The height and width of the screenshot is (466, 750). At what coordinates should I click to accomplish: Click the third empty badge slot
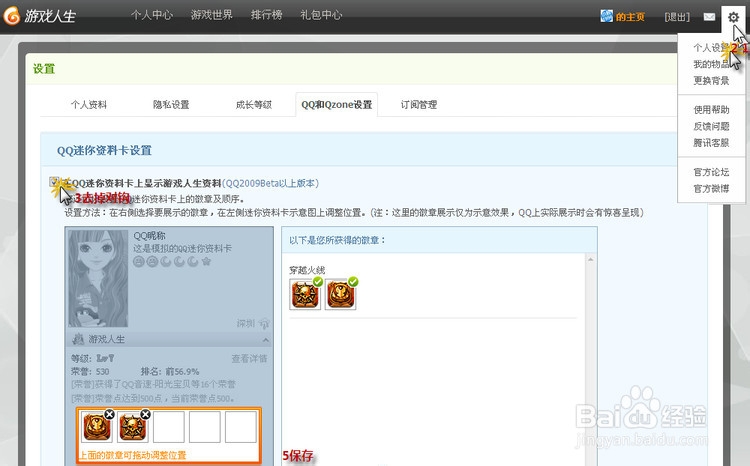point(169,427)
